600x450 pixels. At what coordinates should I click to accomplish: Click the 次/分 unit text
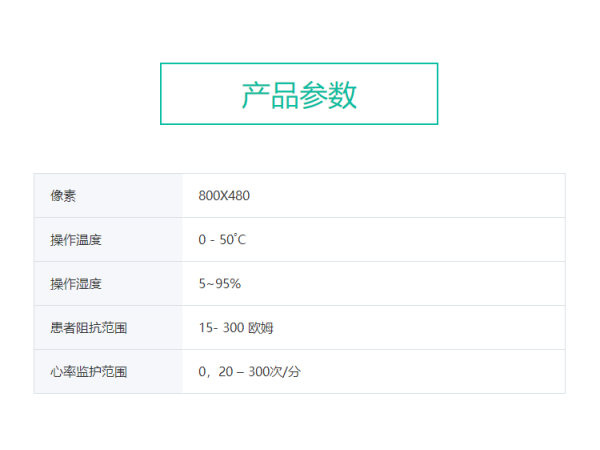click(285, 372)
